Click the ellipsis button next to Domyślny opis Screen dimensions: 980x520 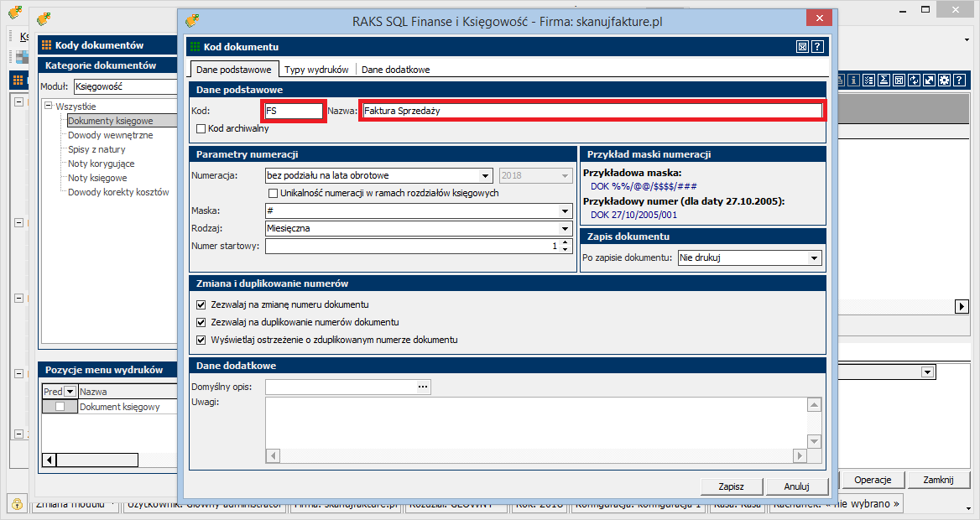[x=423, y=387]
